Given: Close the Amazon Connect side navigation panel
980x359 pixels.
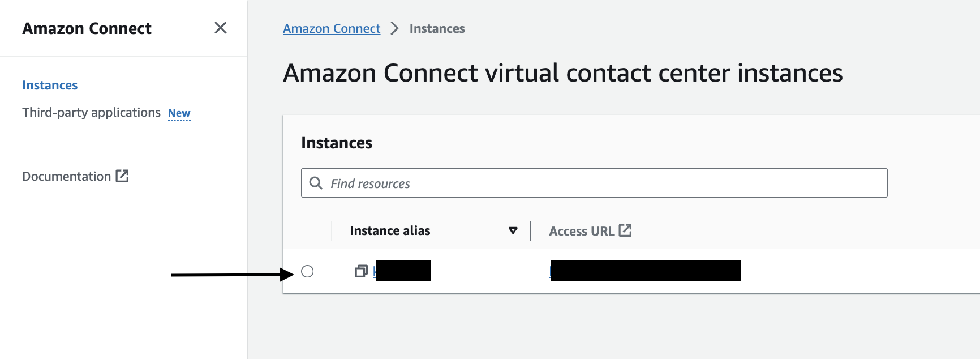Looking at the screenshot, I should (x=221, y=28).
